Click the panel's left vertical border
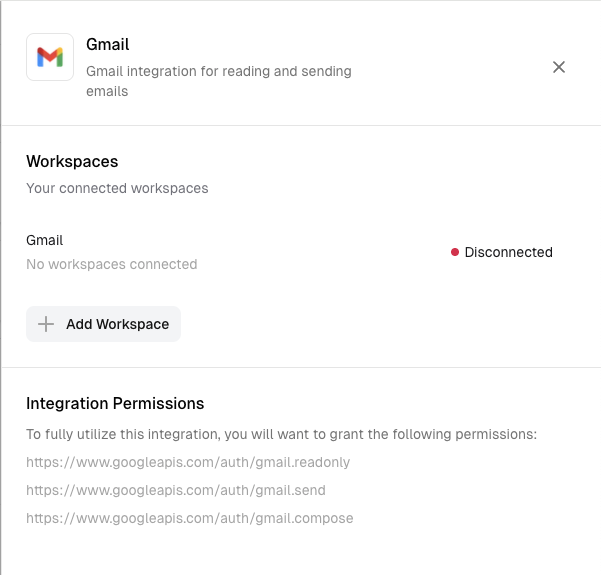This screenshot has width=601, height=575. pyautogui.click(x=2, y=300)
